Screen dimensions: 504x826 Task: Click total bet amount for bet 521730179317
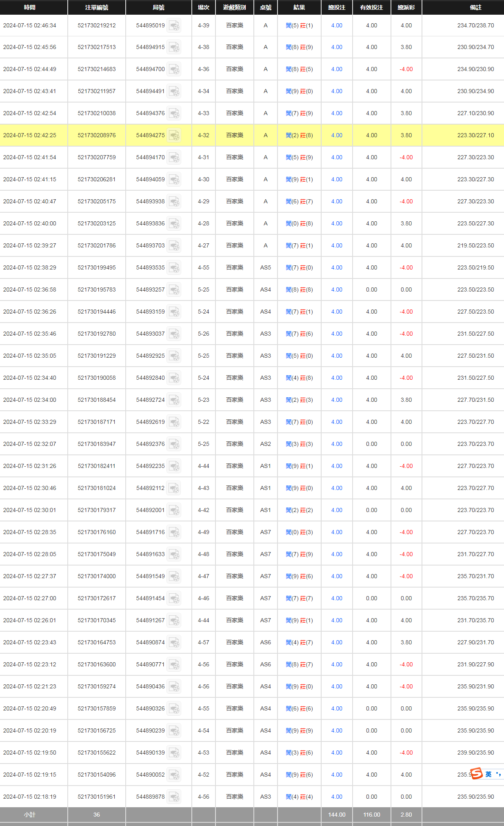pos(337,510)
